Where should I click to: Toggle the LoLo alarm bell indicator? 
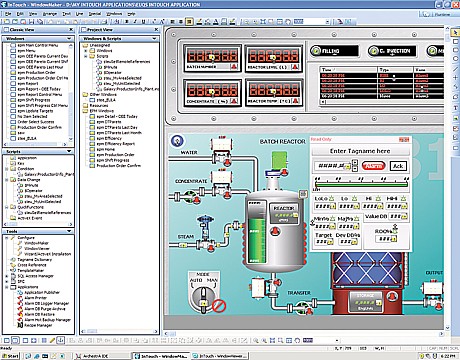(332, 198)
